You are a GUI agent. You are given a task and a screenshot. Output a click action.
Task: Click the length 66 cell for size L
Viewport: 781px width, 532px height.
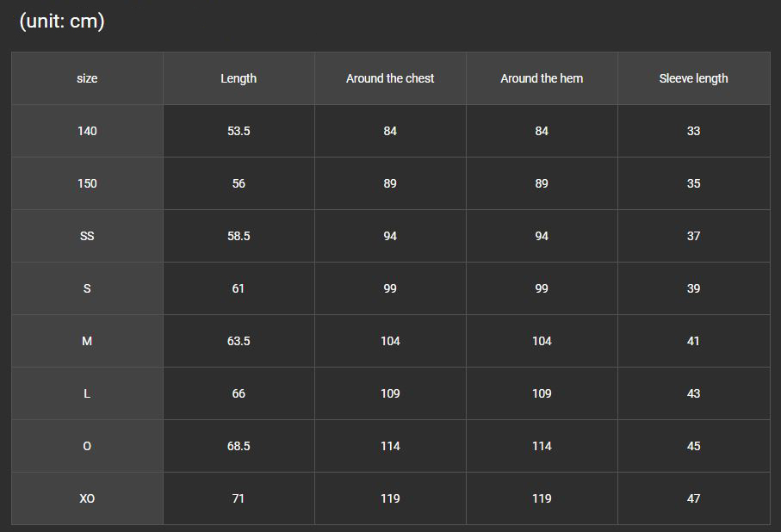pos(239,393)
